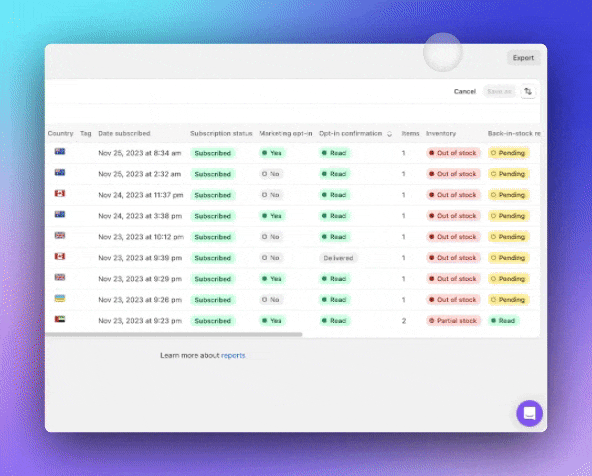Click the Cancel button
Viewport: 592px width, 476px height.
coord(465,91)
